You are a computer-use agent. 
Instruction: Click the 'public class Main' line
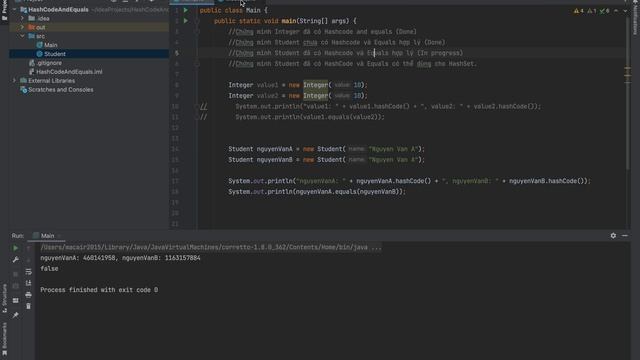coord(233,10)
